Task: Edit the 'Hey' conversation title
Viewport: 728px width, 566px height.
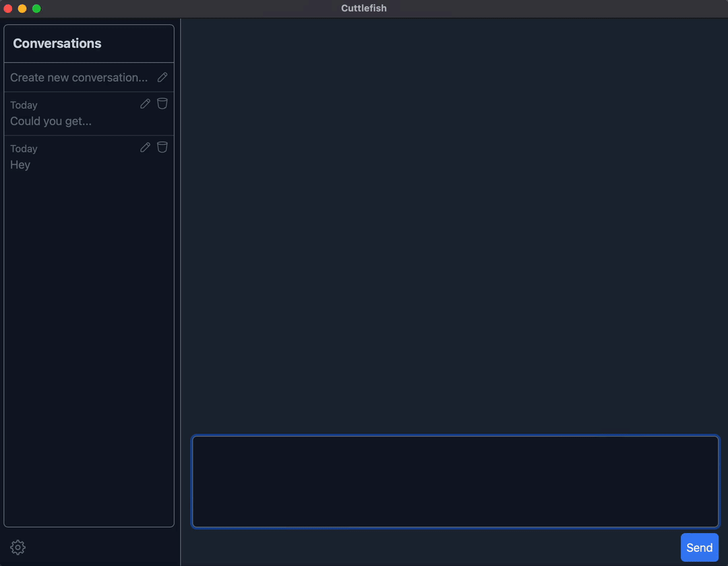Action: click(x=146, y=147)
